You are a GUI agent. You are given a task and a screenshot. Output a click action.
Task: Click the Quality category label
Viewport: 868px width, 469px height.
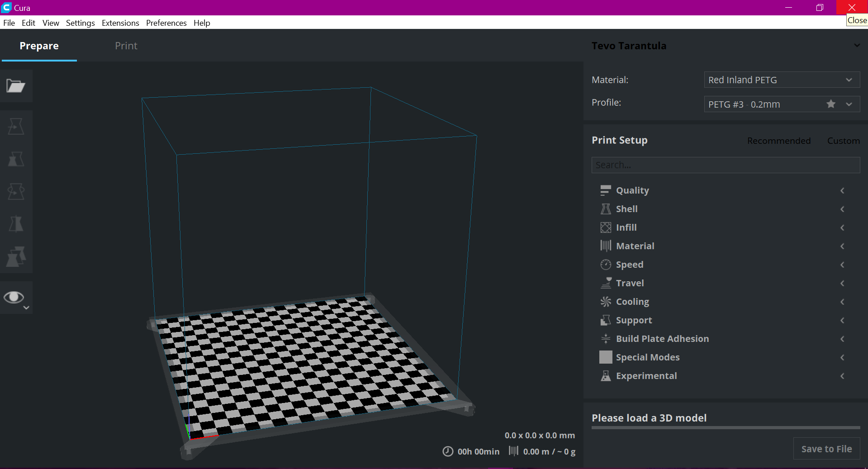632,190
